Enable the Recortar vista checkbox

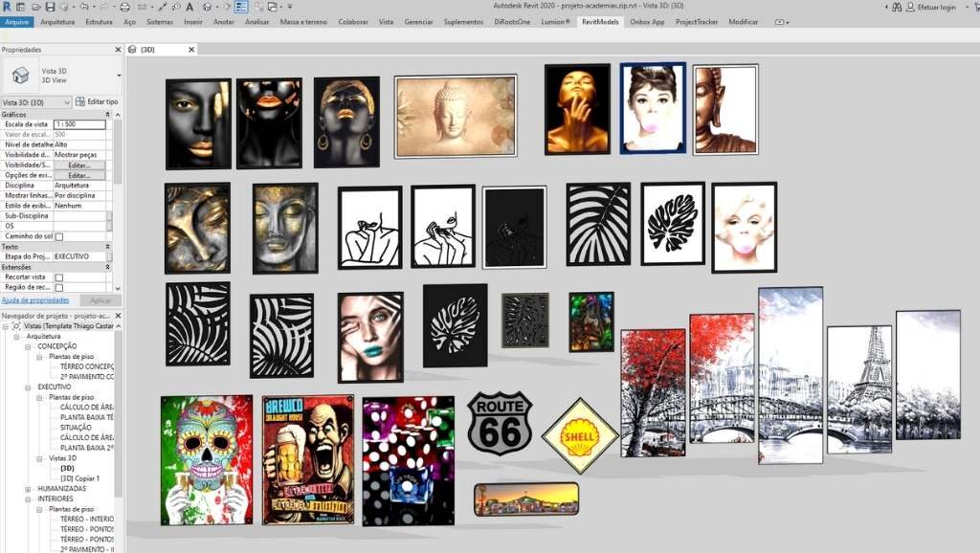pyautogui.click(x=58, y=277)
